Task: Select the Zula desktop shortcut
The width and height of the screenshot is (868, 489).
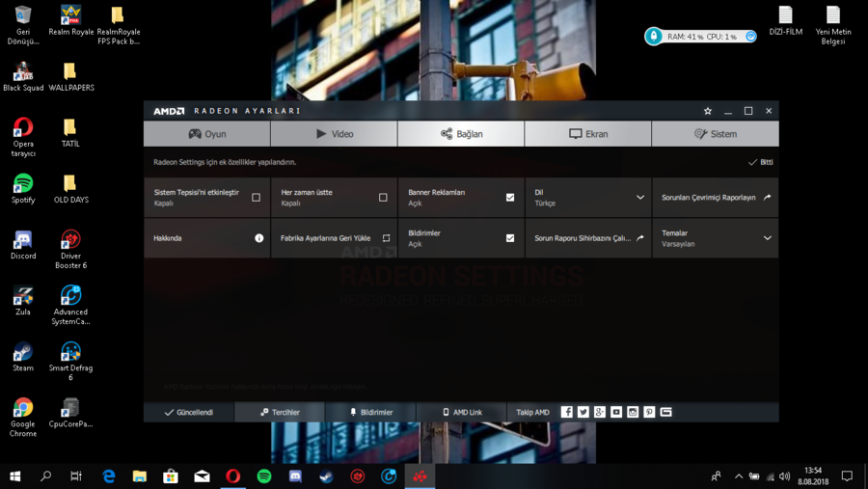Action: click(23, 301)
